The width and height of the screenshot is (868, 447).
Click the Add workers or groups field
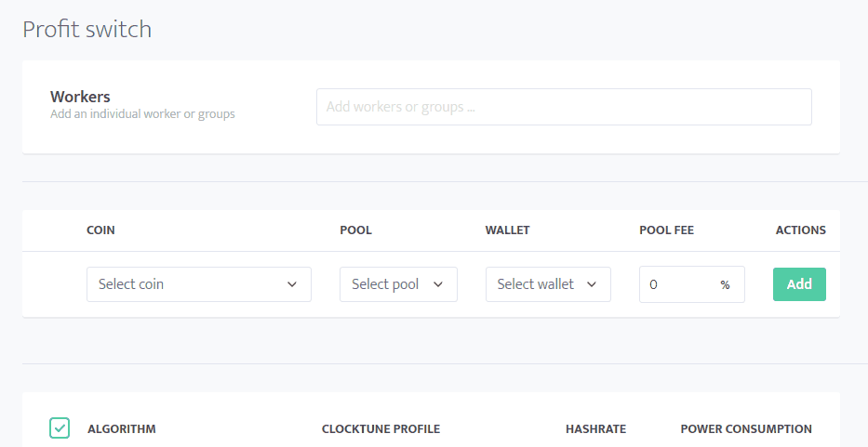click(564, 107)
